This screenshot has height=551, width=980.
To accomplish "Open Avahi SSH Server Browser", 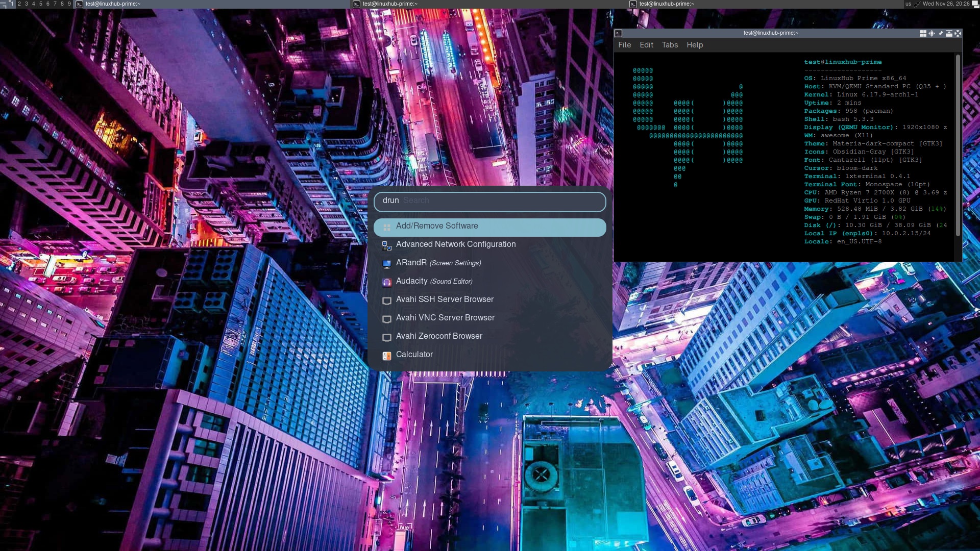I will click(444, 299).
